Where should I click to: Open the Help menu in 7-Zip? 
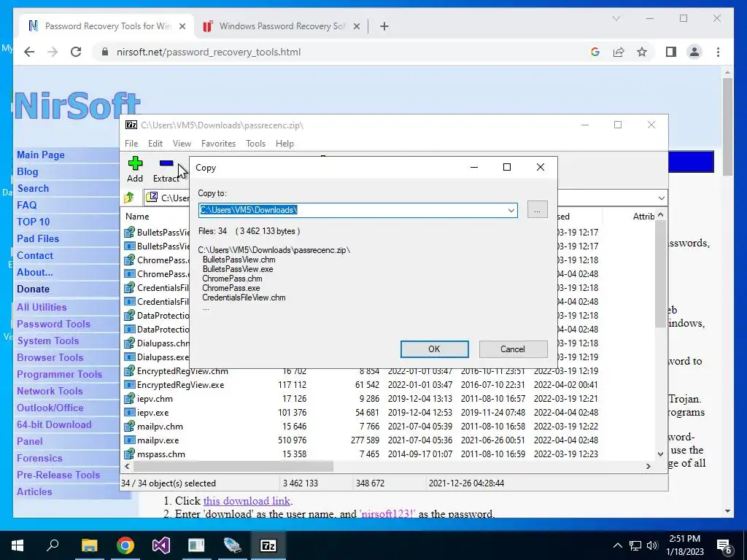(x=285, y=144)
